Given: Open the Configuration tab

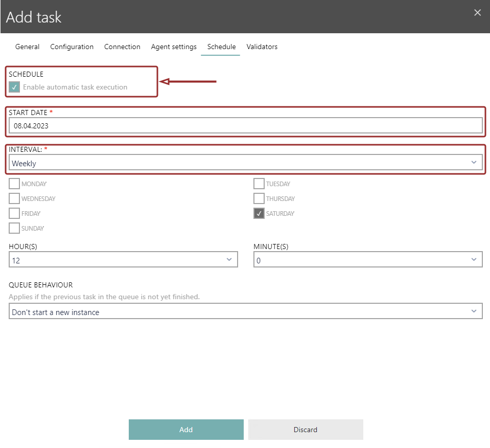Looking at the screenshot, I should pos(72,47).
